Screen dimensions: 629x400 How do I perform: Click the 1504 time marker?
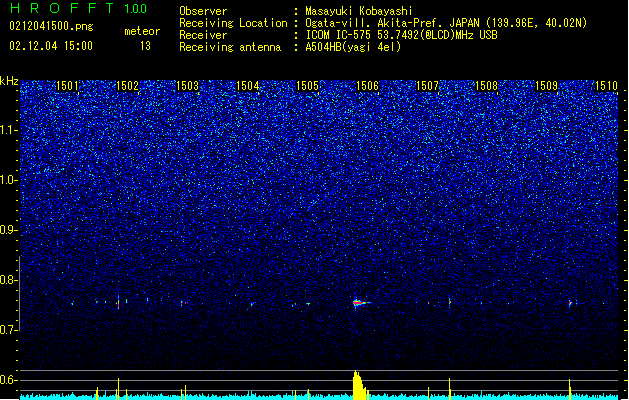tap(248, 86)
